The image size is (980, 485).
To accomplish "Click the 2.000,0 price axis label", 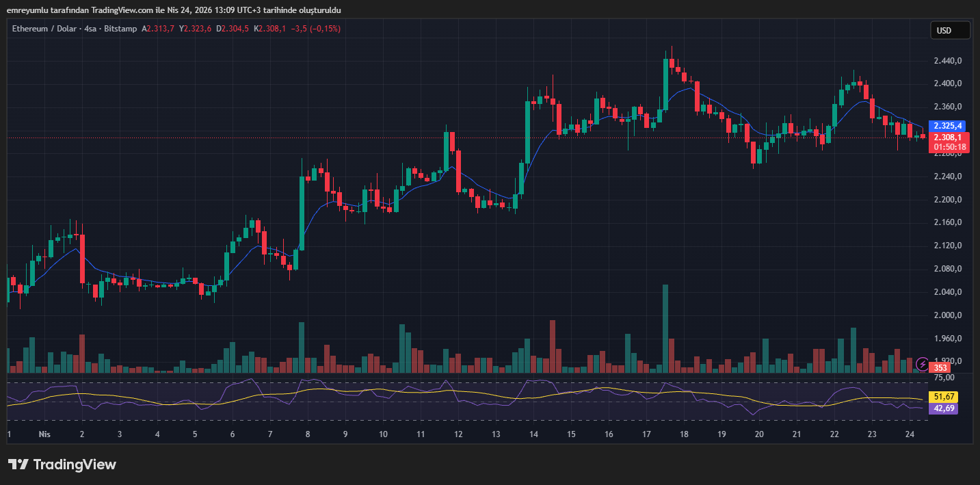I will tap(948, 315).
